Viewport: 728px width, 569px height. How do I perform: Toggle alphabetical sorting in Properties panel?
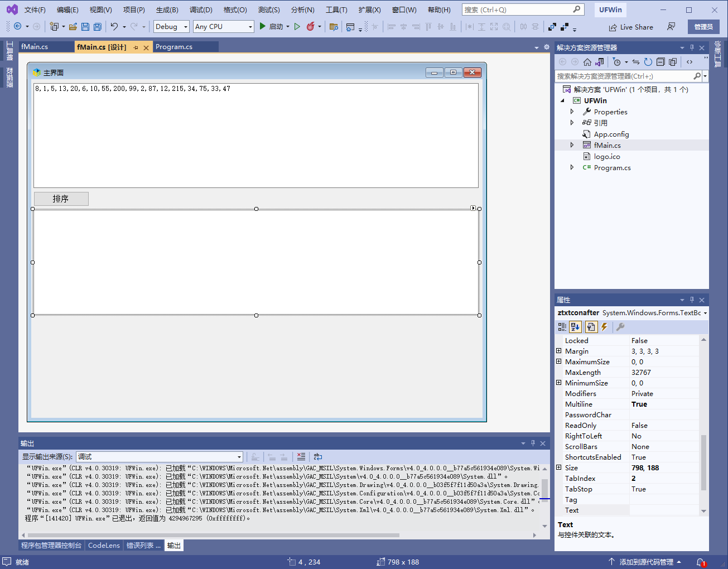pyautogui.click(x=576, y=327)
